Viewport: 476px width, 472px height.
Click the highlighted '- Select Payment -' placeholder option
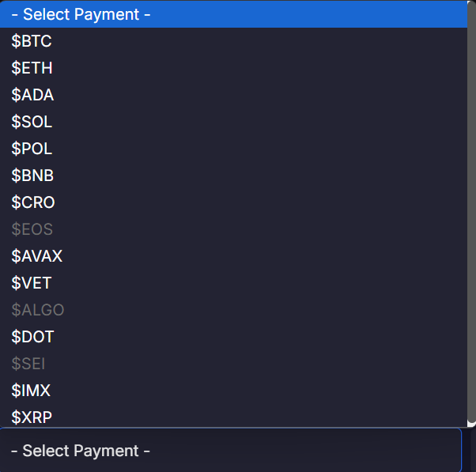(x=233, y=14)
